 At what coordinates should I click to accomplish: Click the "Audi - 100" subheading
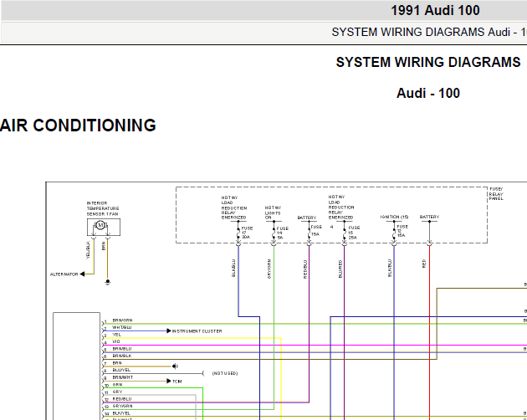[x=428, y=93]
